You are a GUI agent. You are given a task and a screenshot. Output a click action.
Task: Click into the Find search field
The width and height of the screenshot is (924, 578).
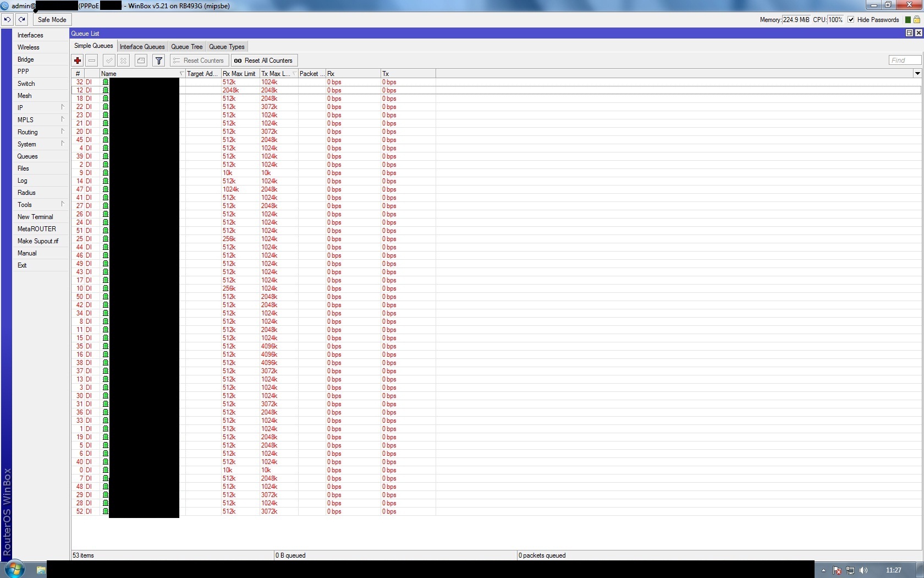[905, 61]
